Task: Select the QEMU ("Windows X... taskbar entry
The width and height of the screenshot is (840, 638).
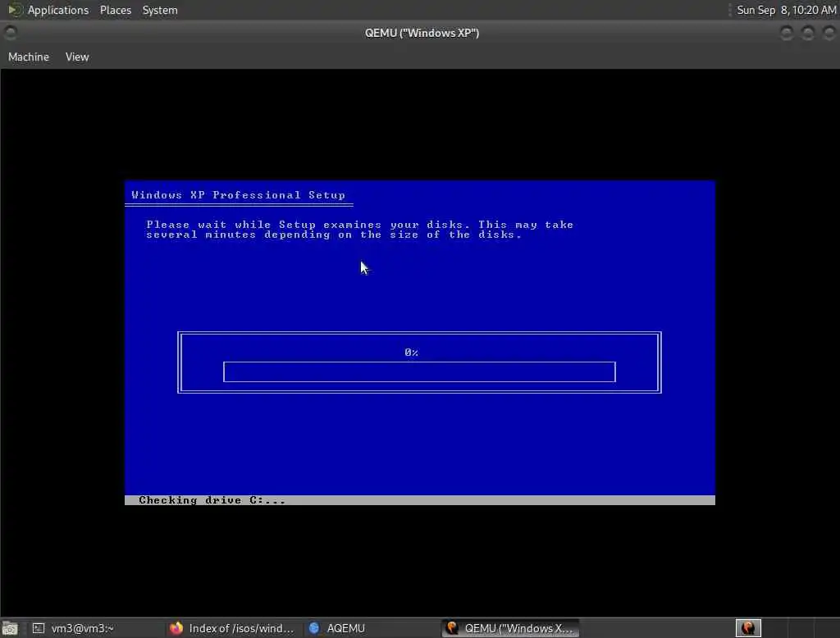Action: (x=510, y=628)
